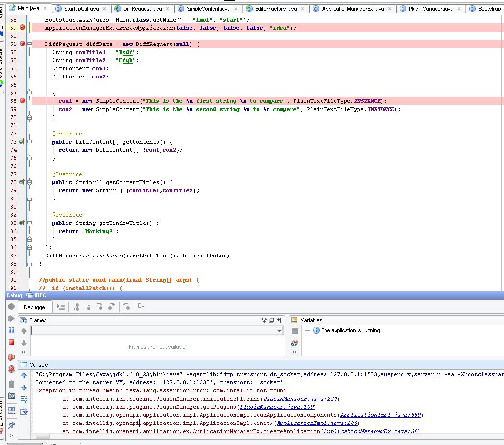Open ApplicationManagerEx.java:36 stack trace link
This screenshot has width=504, height=445.
click(370, 431)
